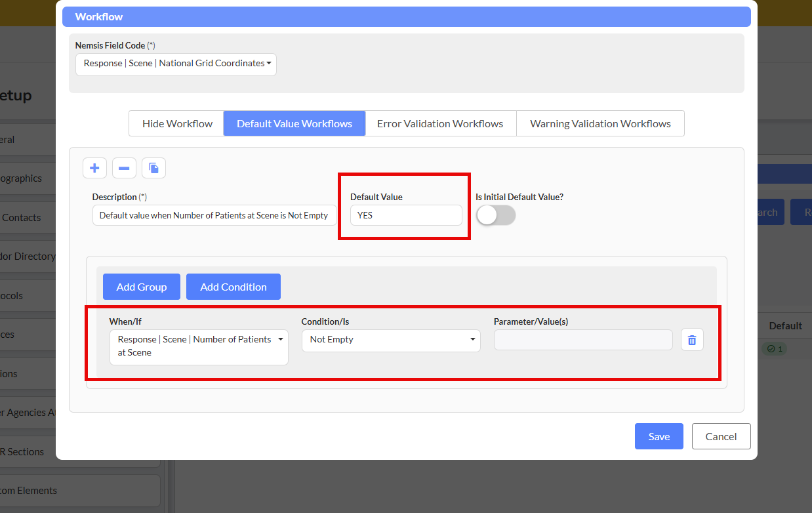Save the workflow
This screenshot has width=812, height=513.
659,436
